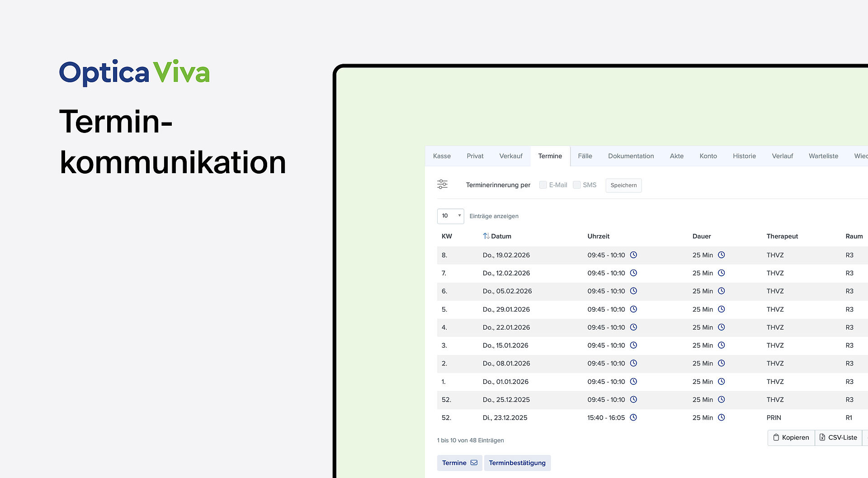This screenshot has height=478, width=868.
Task: Click the Terminbestätigung button
Action: coord(517,463)
